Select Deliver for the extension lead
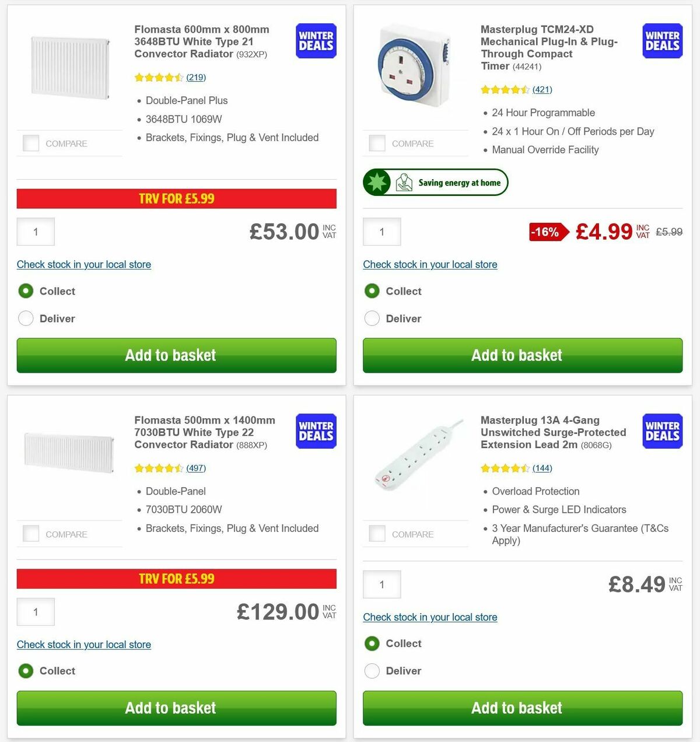Viewport: 700px width, 742px height. pyautogui.click(x=372, y=671)
